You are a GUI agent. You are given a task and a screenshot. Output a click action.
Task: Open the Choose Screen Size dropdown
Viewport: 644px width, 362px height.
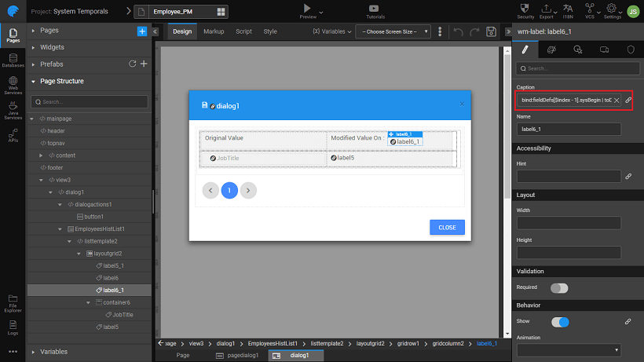393,31
